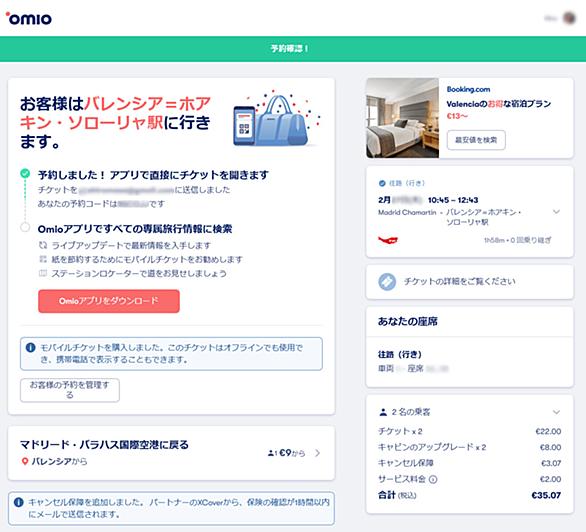586x532 pixels.
Task: Open the Omio logo home link
Action: 29,18
